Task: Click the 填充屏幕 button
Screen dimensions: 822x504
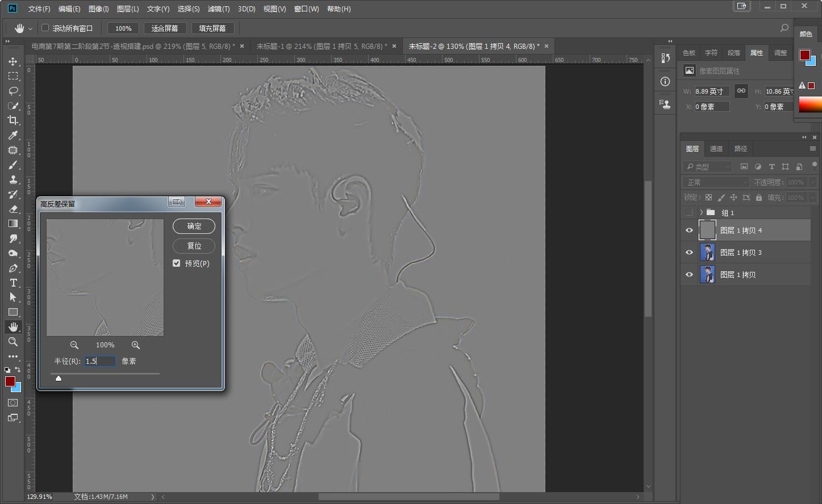Action: (212, 28)
